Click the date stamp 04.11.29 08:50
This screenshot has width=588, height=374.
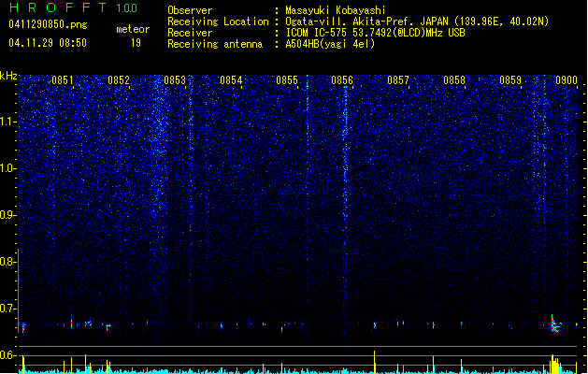tap(48, 42)
